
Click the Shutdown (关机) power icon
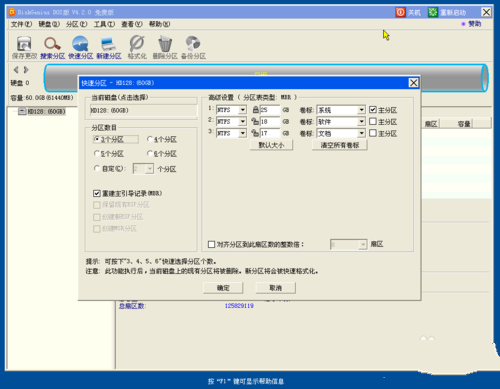click(x=400, y=12)
